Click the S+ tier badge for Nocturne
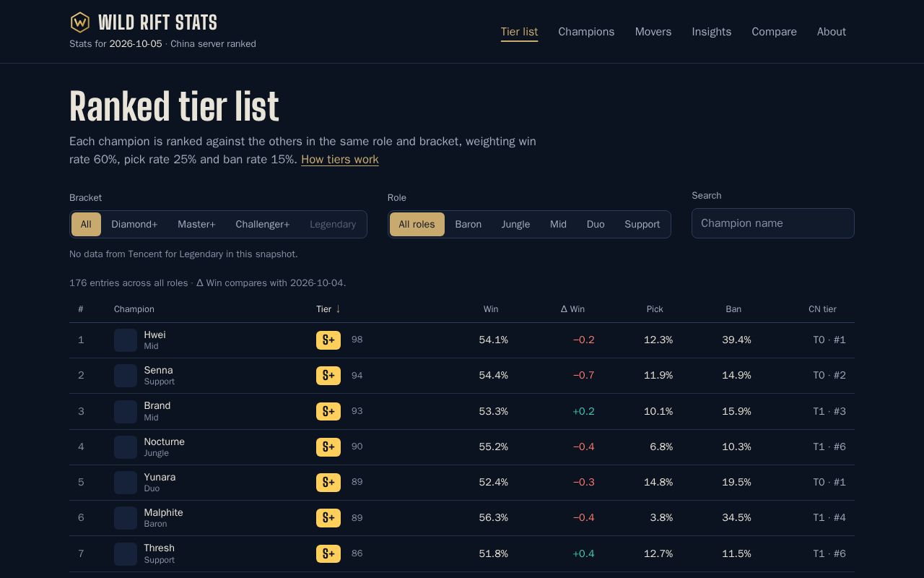This screenshot has height=578, width=924. (x=328, y=447)
